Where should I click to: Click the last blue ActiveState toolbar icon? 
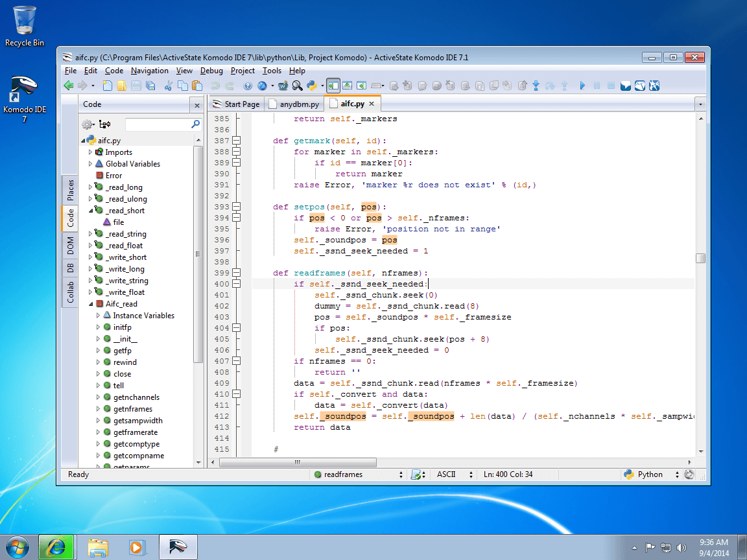coord(654,86)
